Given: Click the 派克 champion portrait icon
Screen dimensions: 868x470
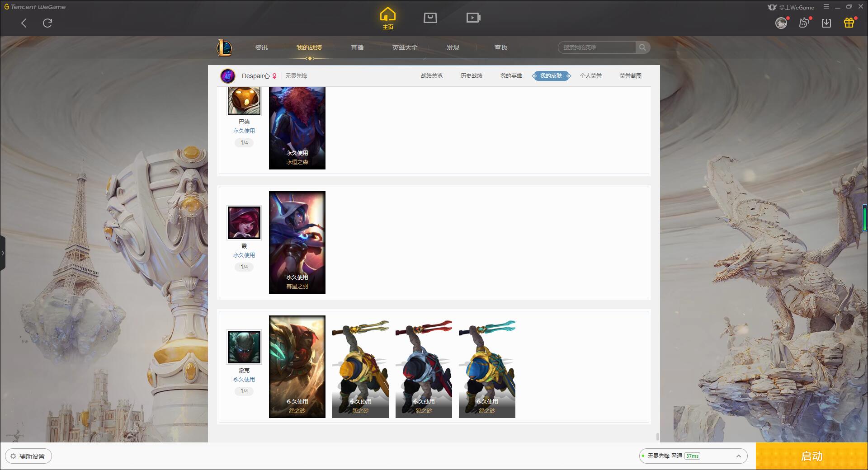Looking at the screenshot, I should tap(244, 347).
